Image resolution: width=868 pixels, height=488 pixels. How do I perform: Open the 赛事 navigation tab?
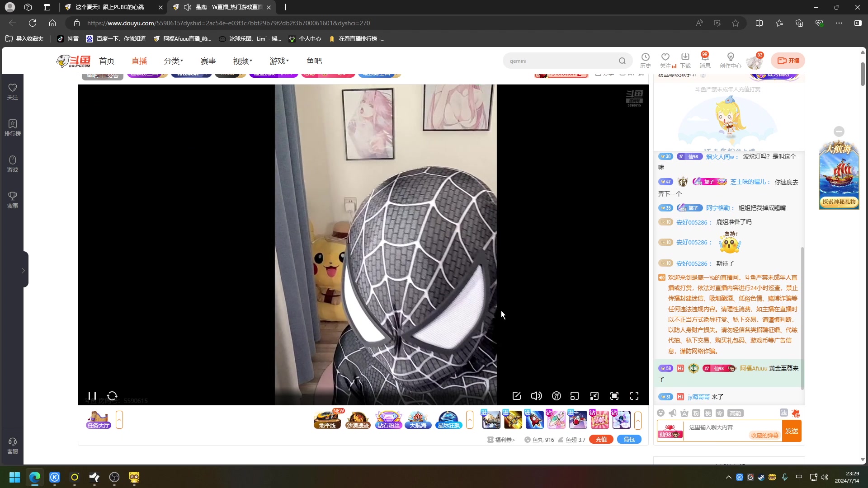point(208,61)
